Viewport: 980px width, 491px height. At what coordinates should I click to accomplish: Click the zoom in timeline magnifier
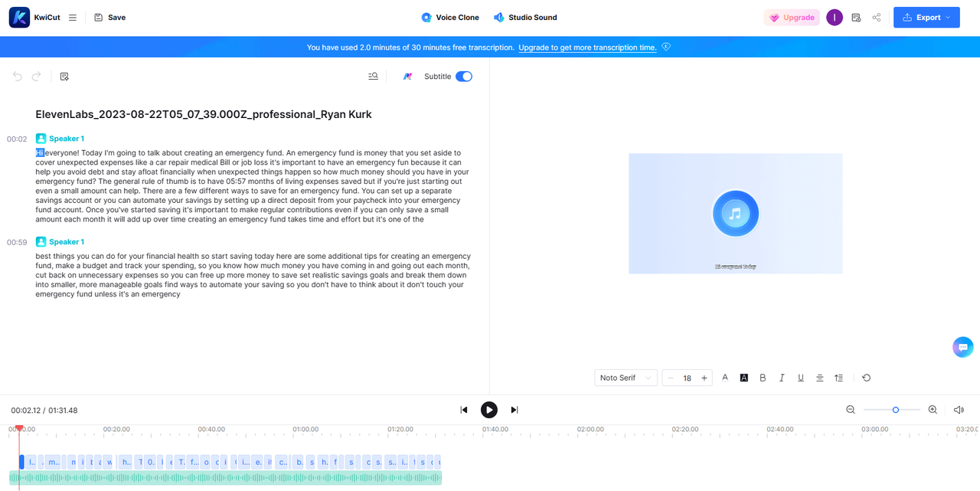click(933, 410)
